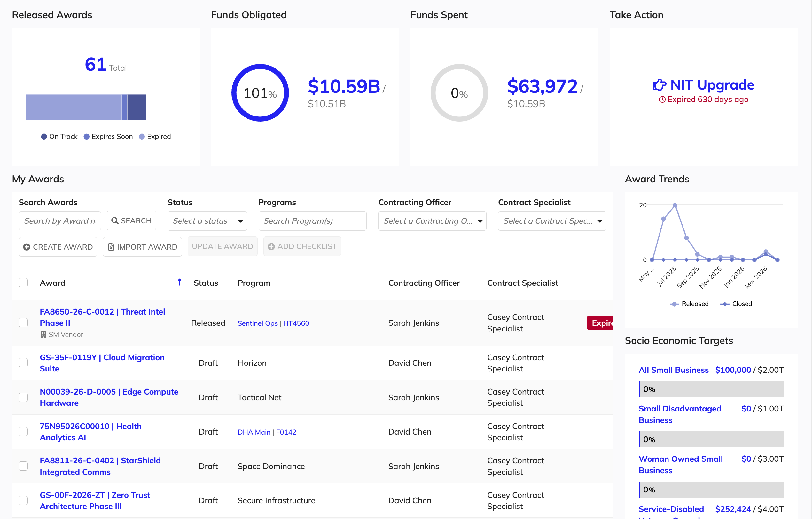Open the F0142 program code link
This screenshot has height=519, width=812.
click(286, 432)
